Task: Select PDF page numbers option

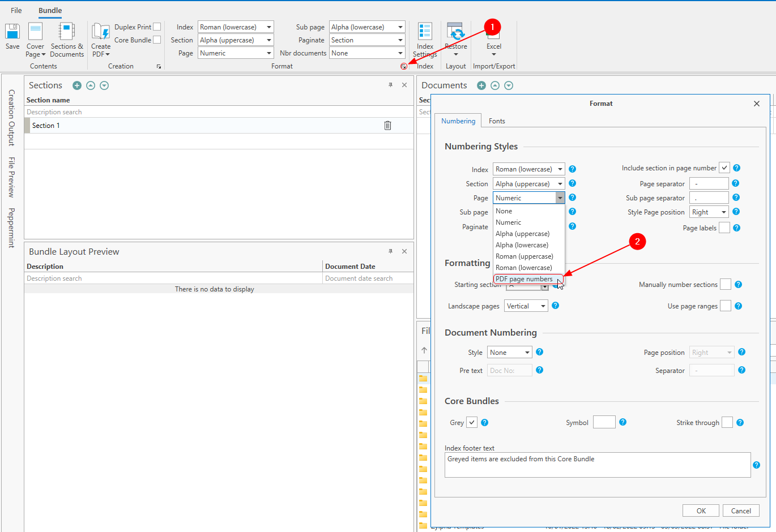Action: 524,279
